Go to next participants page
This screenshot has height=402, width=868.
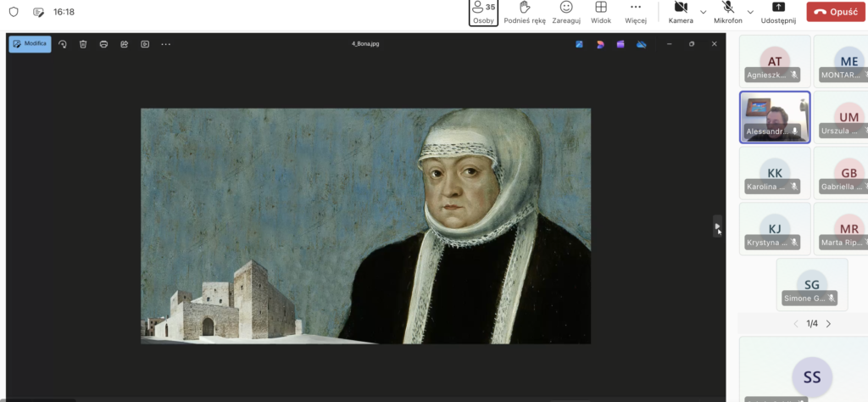click(x=828, y=324)
